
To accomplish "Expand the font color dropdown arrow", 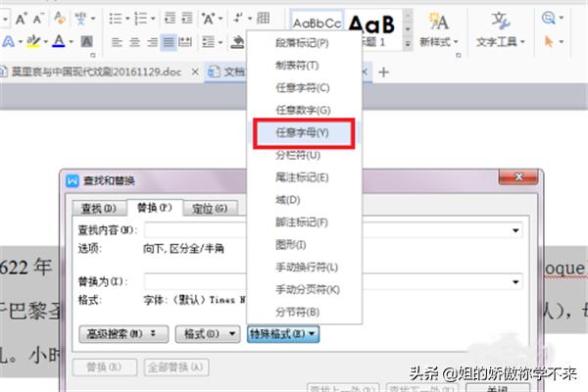I will [71, 41].
